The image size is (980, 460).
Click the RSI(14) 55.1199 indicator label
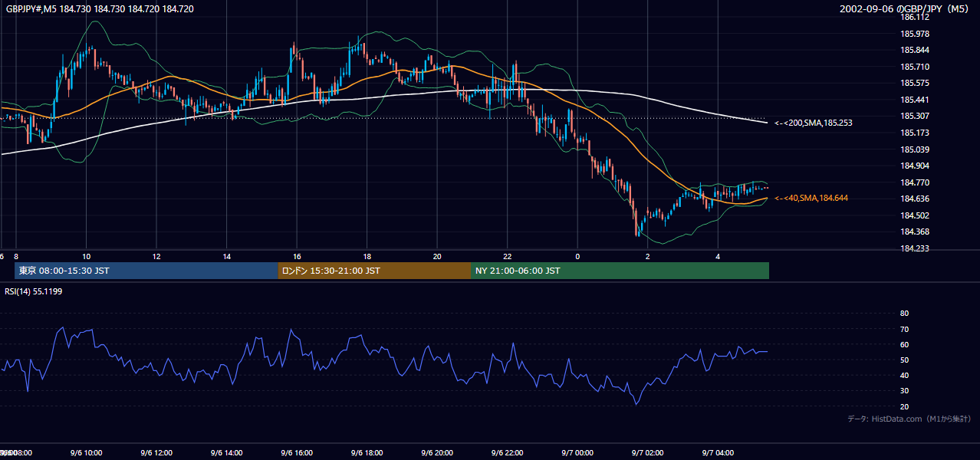[x=34, y=292]
